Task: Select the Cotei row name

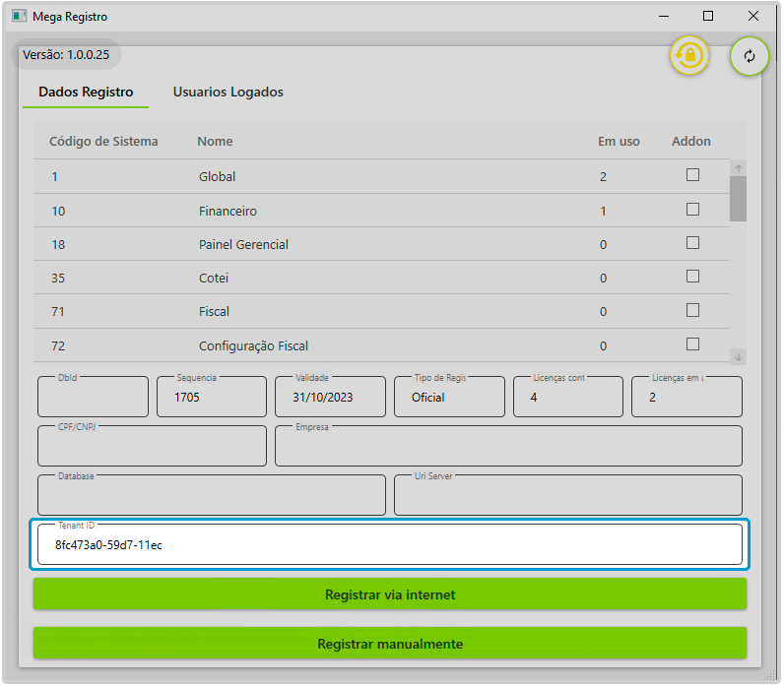Action: 214,278
